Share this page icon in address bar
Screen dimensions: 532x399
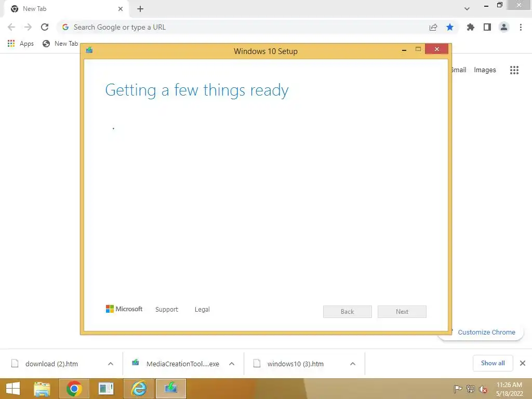(433, 27)
